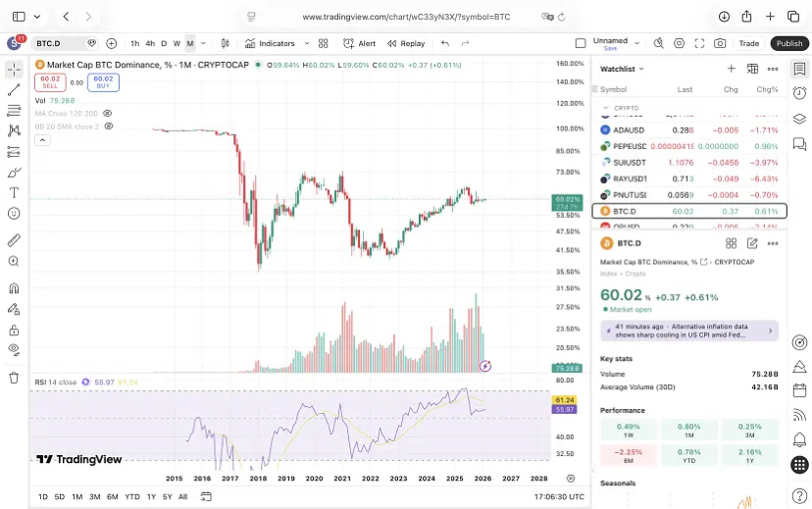Screen dimensions: 812x509
Task: Enter fullscreen chart mode
Action: [699, 43]
